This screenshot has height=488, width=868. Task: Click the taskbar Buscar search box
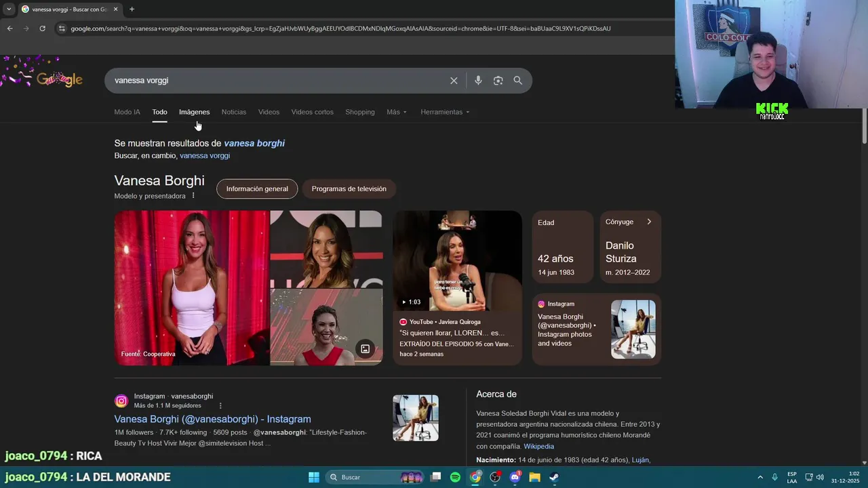click(x=375, y=477)
